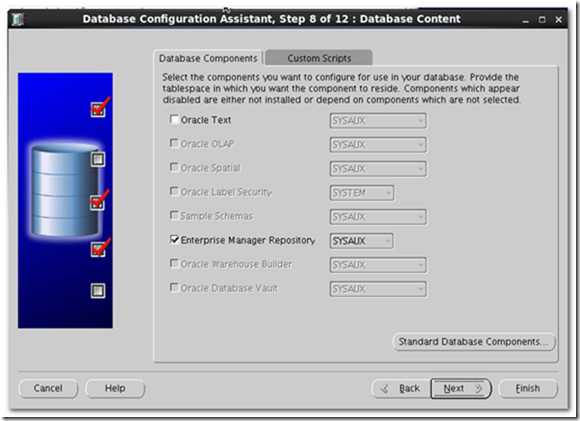Click the database cylinder graphic

65,190
